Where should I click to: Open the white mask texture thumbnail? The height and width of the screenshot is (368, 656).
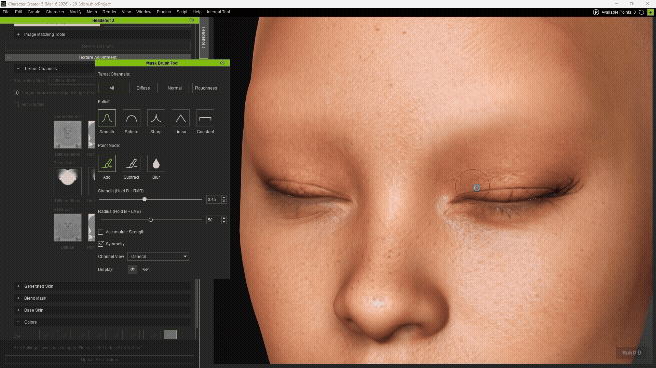click(x=68, y=181)
